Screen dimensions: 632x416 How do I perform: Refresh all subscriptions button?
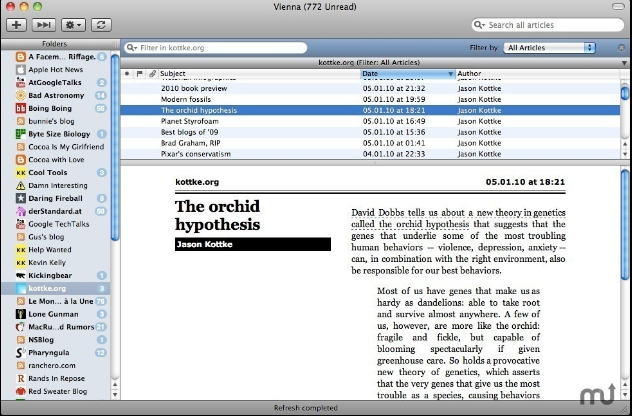101,25
